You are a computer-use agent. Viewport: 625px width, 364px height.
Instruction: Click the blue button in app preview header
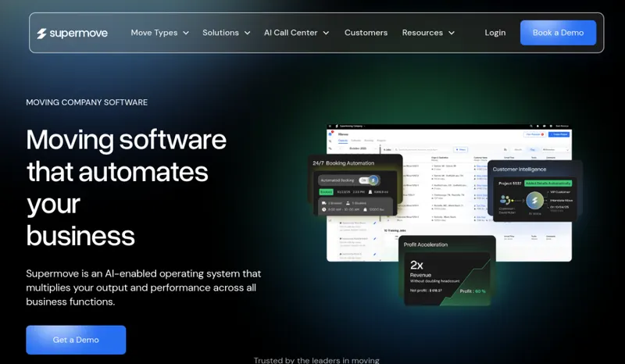[x=559, y=134]
